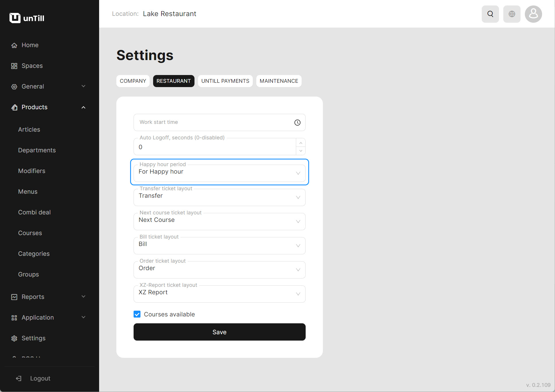The width and height of the screenshot is (555, 392).
Task: Uncheck the Courses available checkbox
Action: (x=137, y=314)
